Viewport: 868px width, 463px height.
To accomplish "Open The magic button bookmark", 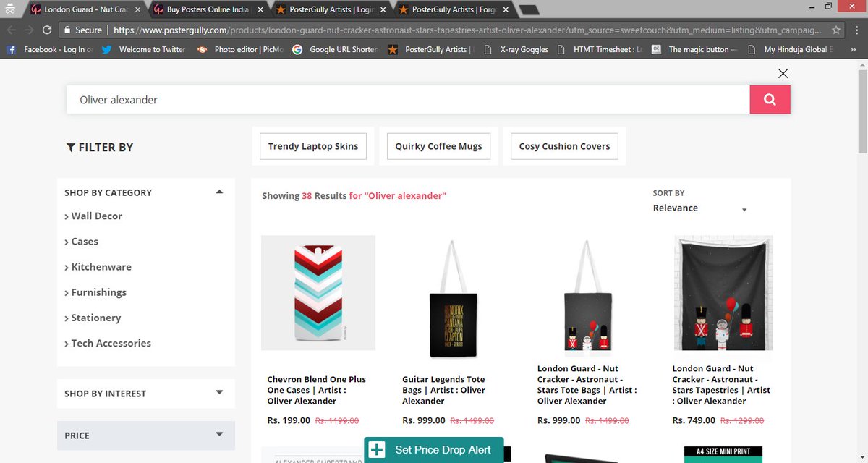I will [x=694, y=49].
